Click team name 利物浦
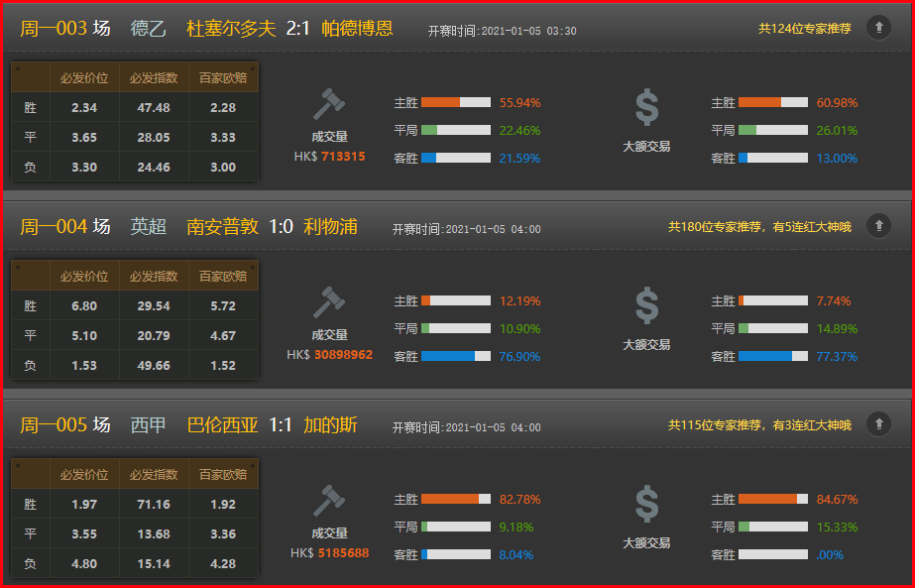This screenshot has height=588, width=915. [x=330, y=226]
